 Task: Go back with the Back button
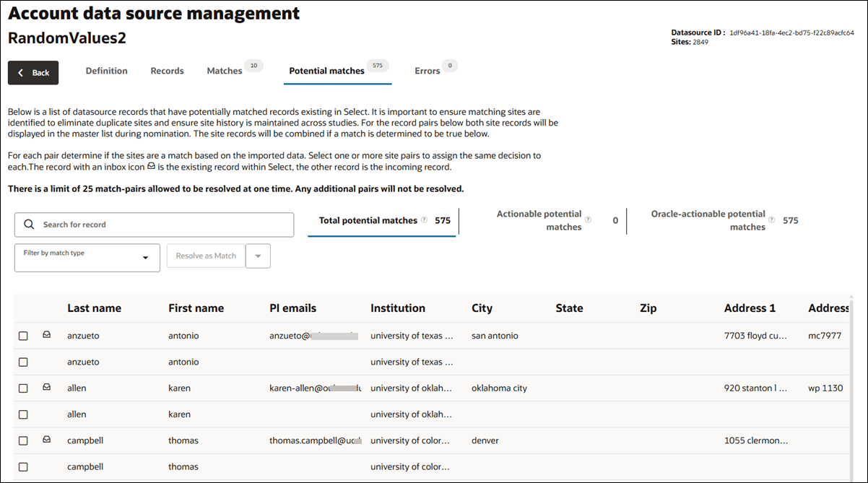[x=33, y=73]
